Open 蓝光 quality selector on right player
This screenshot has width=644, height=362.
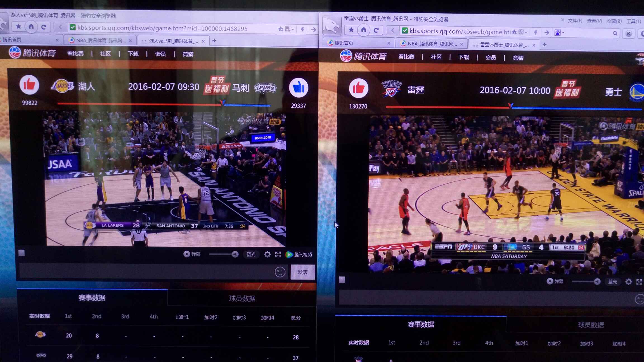pyautogui.click(x=612, y=282)
